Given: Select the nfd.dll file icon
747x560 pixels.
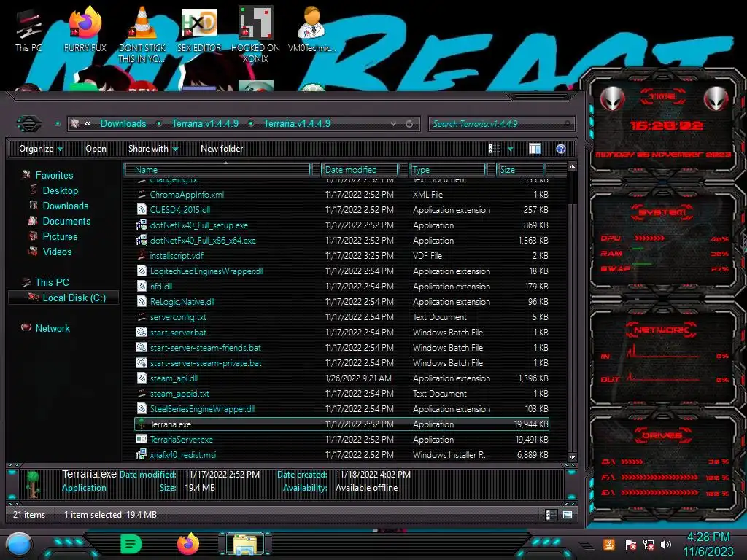Looking at the screenshot, I should [x=142, y=286].
